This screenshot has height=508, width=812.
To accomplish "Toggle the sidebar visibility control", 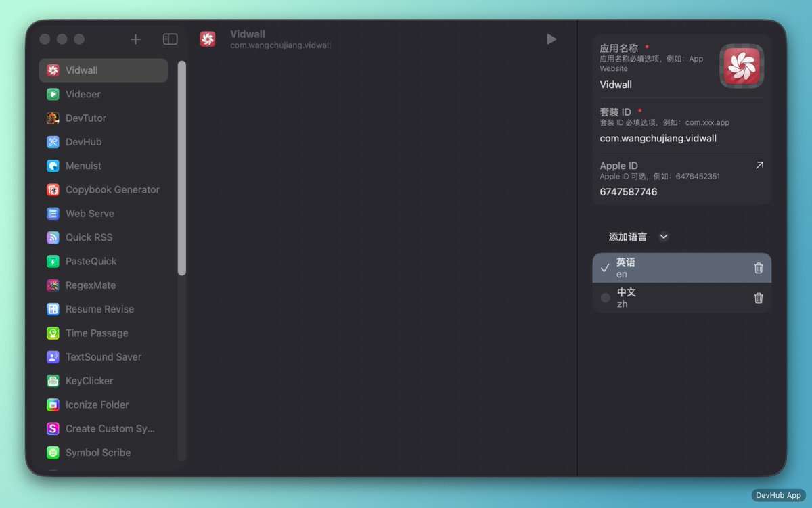I will [170, 39].
